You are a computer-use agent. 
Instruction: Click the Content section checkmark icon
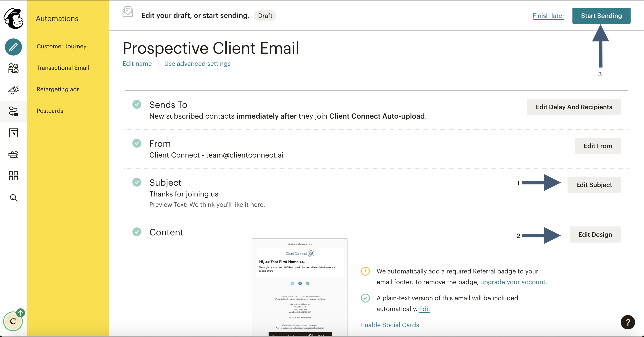[137, 232]
